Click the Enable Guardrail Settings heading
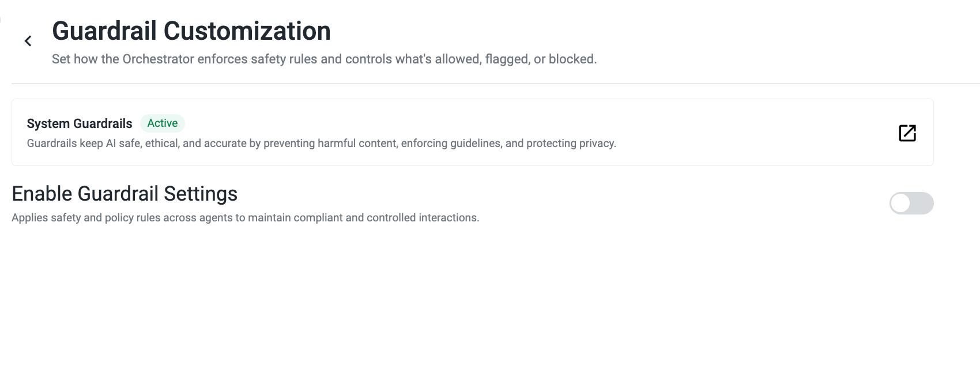 (x=125, y=194)
